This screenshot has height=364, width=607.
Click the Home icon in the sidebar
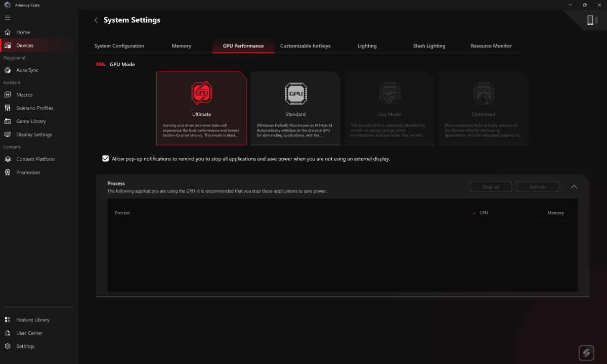pos(8,32)
